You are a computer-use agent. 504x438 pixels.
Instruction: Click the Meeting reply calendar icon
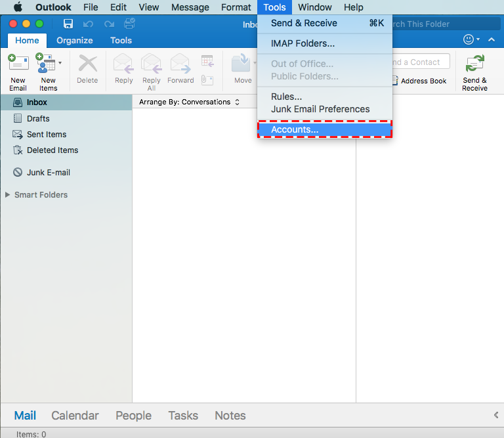tap(207, 61)
